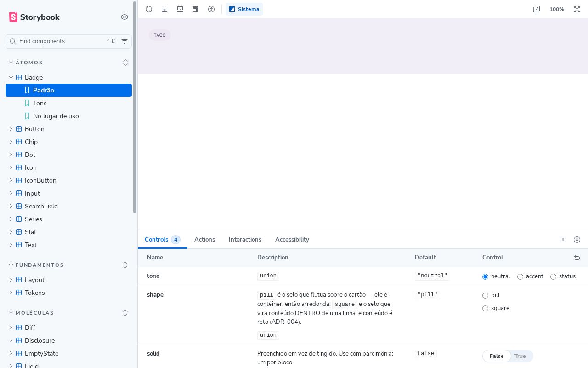588x368 pixels.
Task: Switch to the Actions tab
Action: tap(204, 240)
